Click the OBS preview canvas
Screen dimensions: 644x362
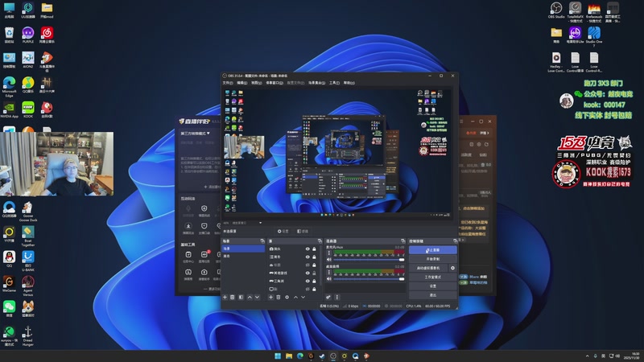[339, 152]
